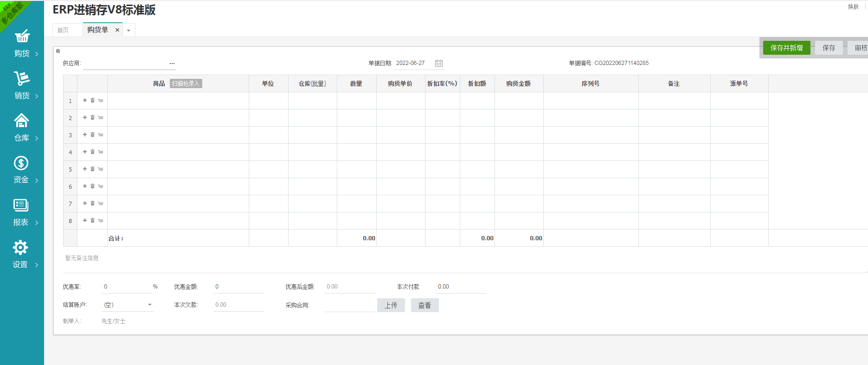
Task: Open the 报表 sidebar report icon
Action: point(21,205)
